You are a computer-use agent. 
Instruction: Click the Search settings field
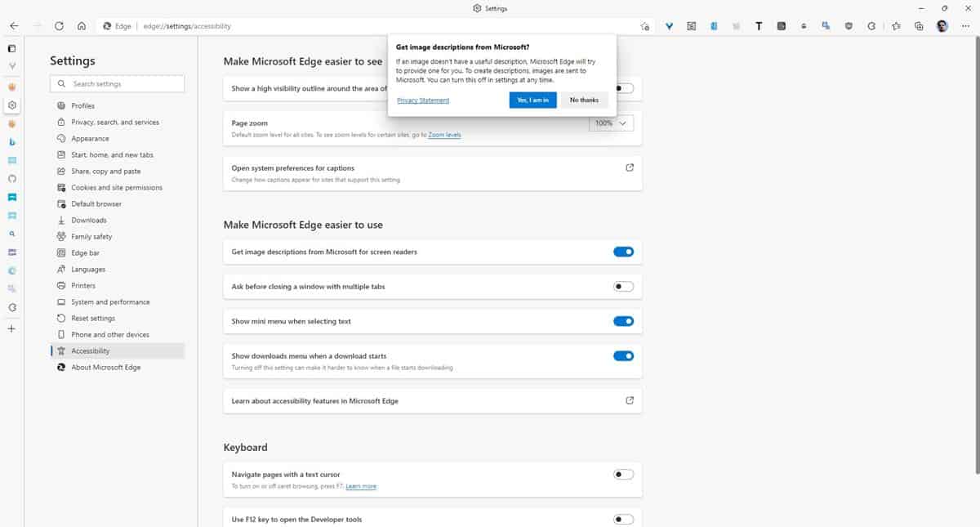(117, 83)
